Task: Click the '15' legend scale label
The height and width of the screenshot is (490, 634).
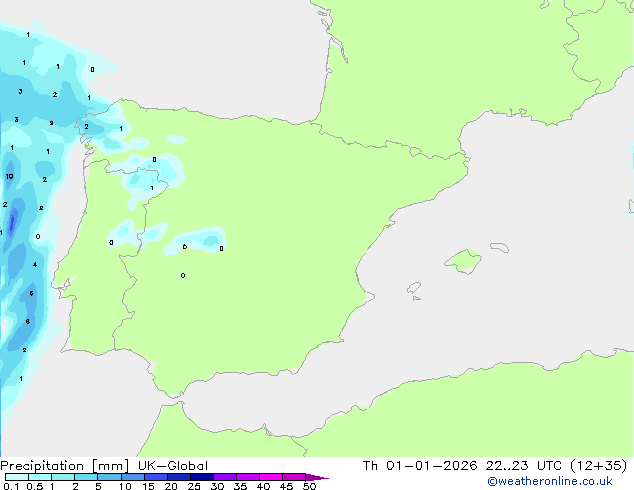Action: coord(148,486)
